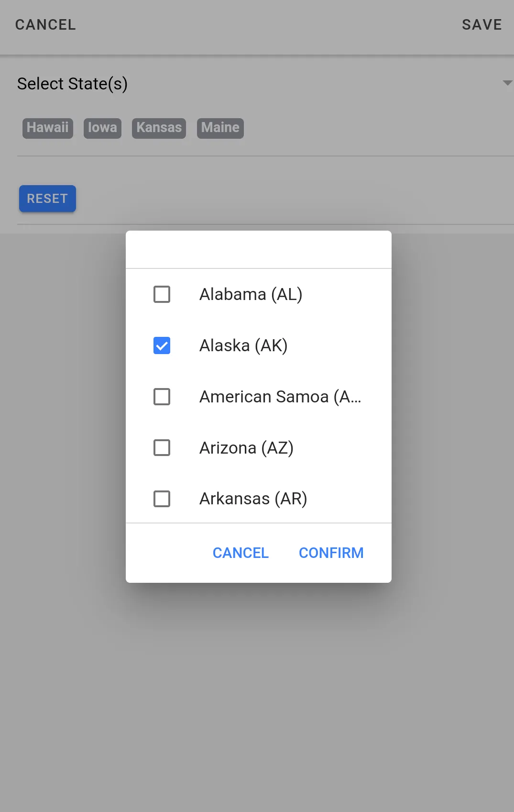Screen dimensions: 514x812
Task: Uncheck the Alaska (AK) checkbox
Action: pyautogui.click(x=162, y=345)
